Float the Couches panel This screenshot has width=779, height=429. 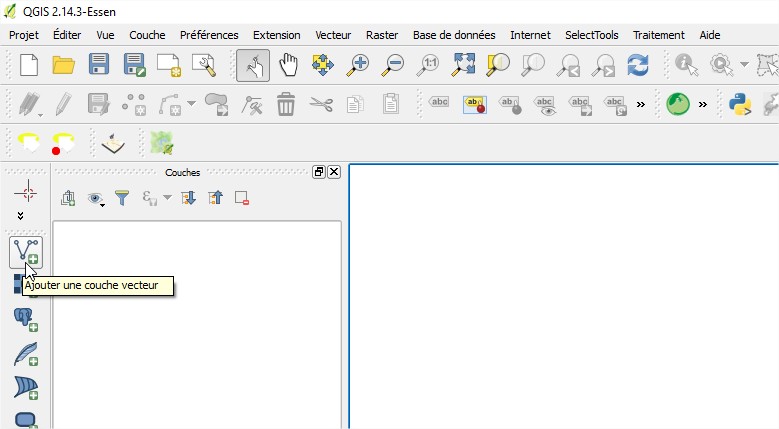pyautogui.click(x=319, y=172)
